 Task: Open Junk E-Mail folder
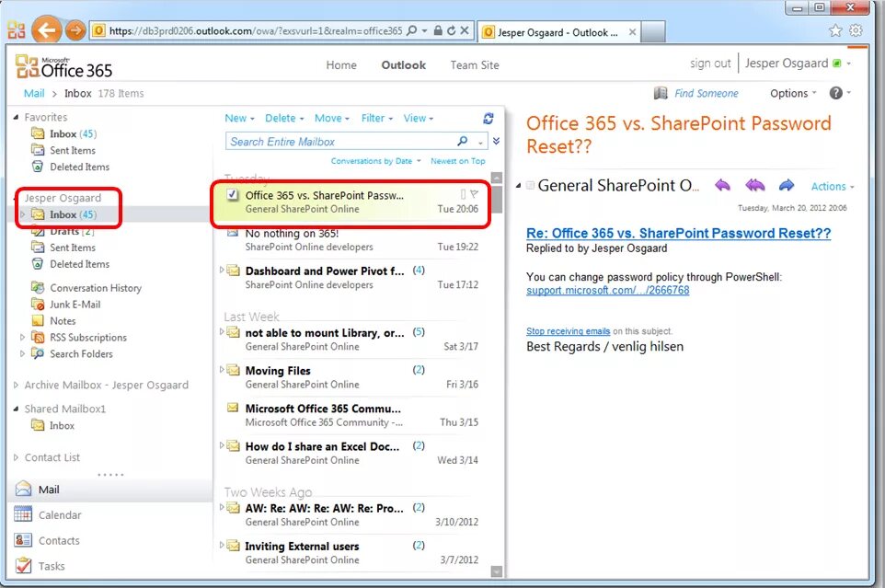tap(75, 305)
